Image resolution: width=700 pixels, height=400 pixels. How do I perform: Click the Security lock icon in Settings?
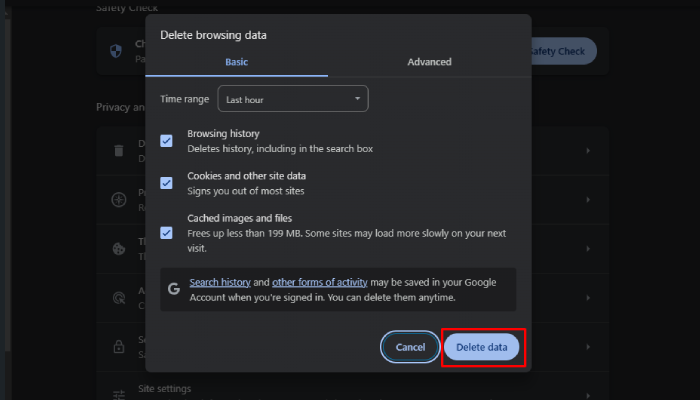[x=119, y=346]
